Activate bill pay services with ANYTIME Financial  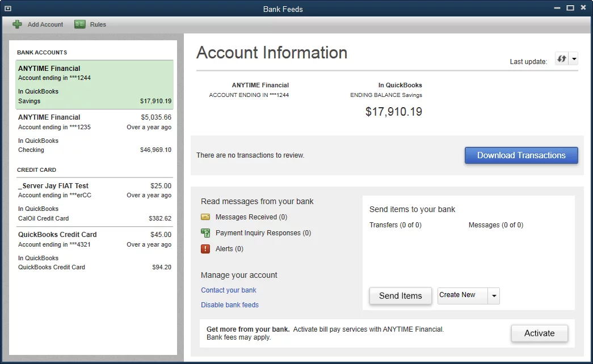[x=539, y=333]
